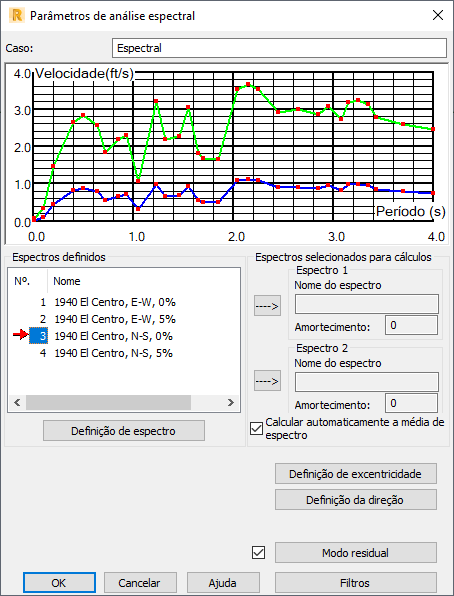Select 1940 El Centro, E-W, 0% spectrum
The width and height of the screenshot is (454, 596).
115,302
